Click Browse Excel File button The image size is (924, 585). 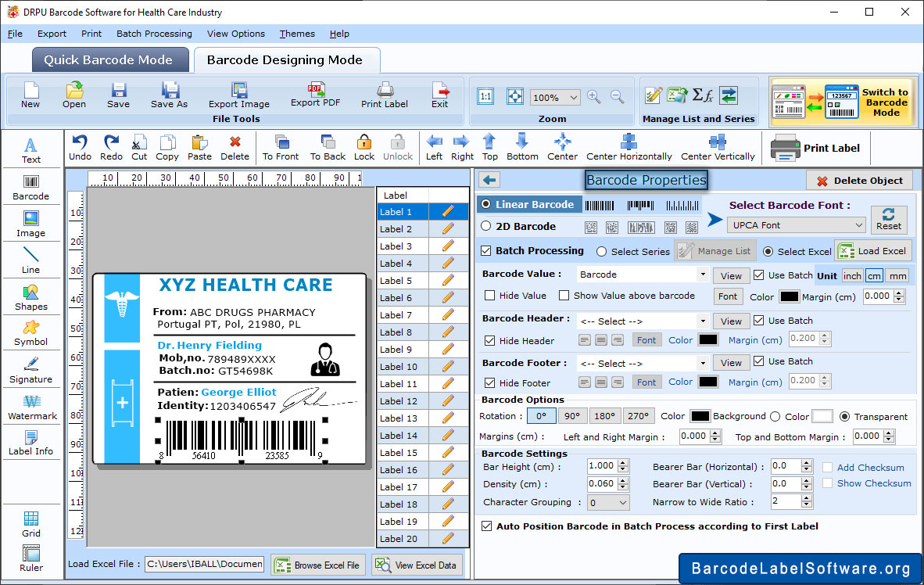[x=319, y=565]
